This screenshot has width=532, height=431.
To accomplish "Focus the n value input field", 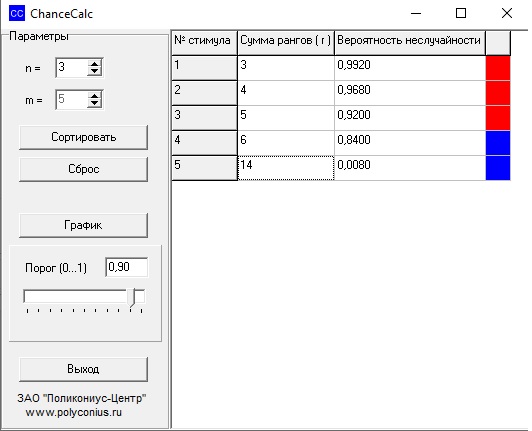I will click(72, 67).
